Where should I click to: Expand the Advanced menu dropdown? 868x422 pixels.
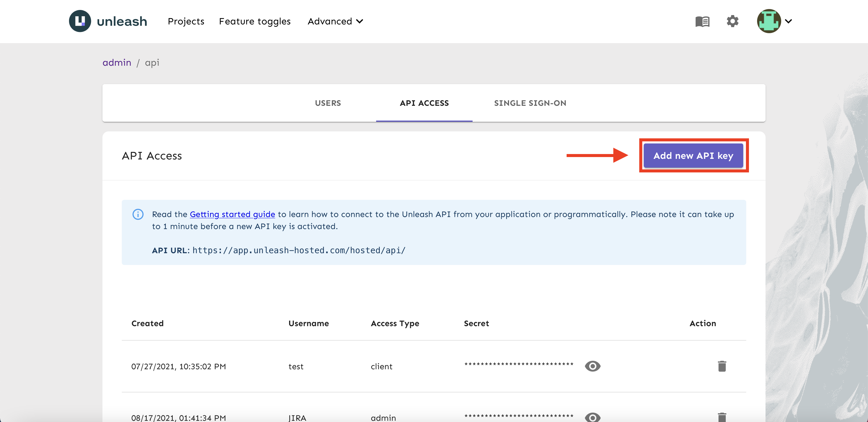[x=335, y=21]
